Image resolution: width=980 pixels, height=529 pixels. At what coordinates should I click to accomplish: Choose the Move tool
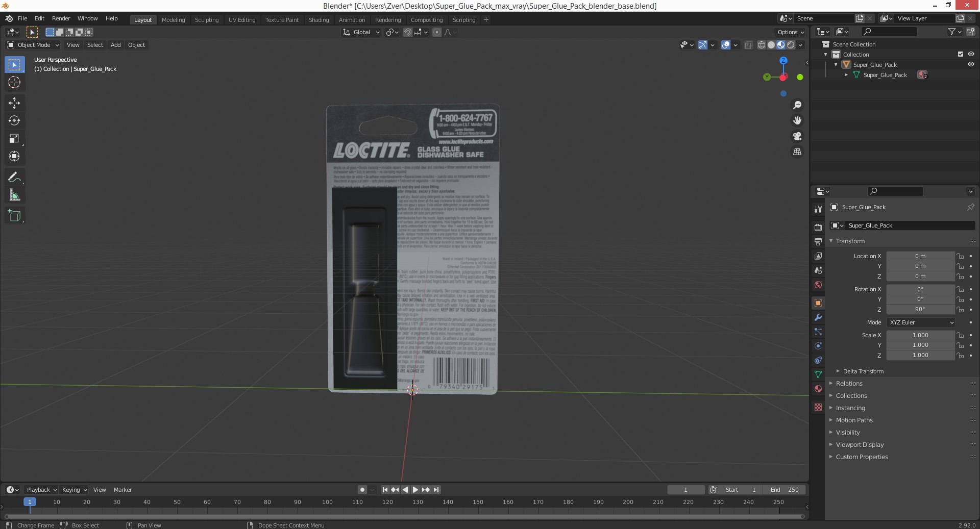coord(14,103)
